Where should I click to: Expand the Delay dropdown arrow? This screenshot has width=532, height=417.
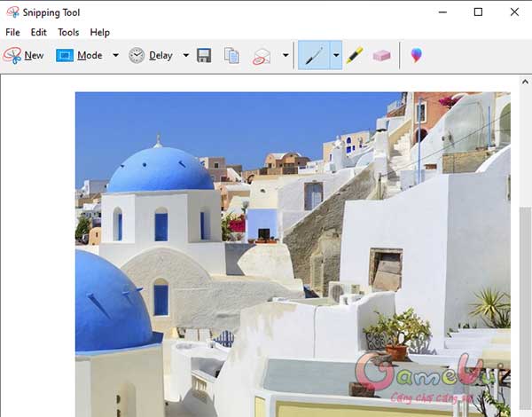point(186,55)
